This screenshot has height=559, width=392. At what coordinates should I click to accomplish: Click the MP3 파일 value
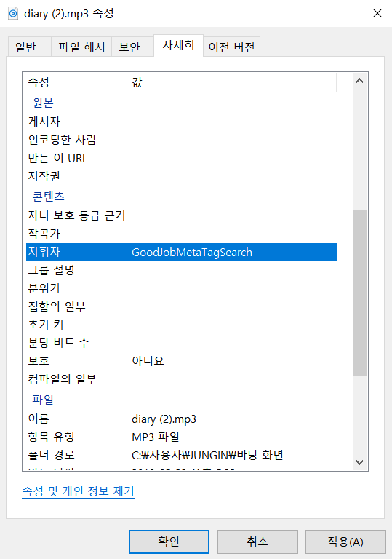point(156,437)
